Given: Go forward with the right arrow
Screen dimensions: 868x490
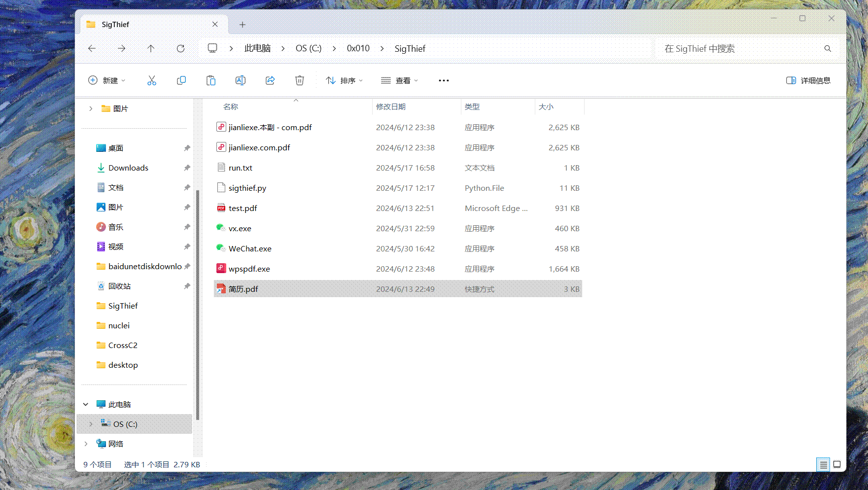Looking at the screenshot, I should click(121, 48).
